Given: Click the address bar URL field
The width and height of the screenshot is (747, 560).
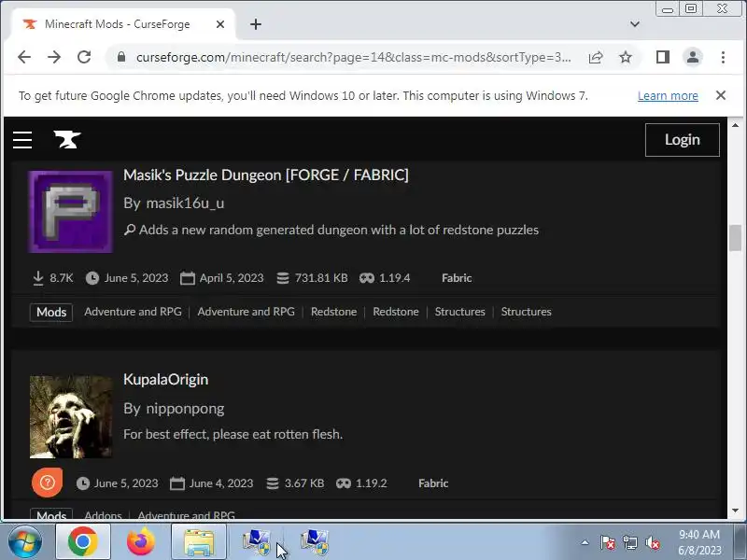Looking at the screenshot, I should tap(354, 58).
